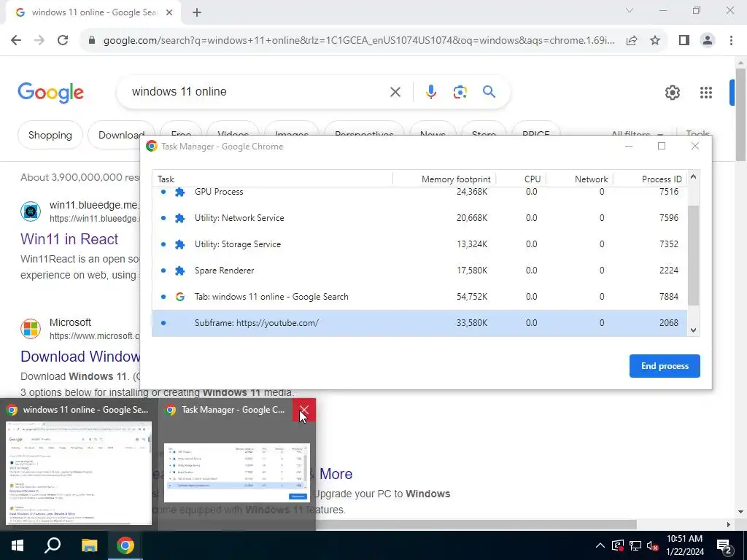Select the windows 11 online preview thumbnail
This screenshot has height=560, width=747.
point(79,472)
